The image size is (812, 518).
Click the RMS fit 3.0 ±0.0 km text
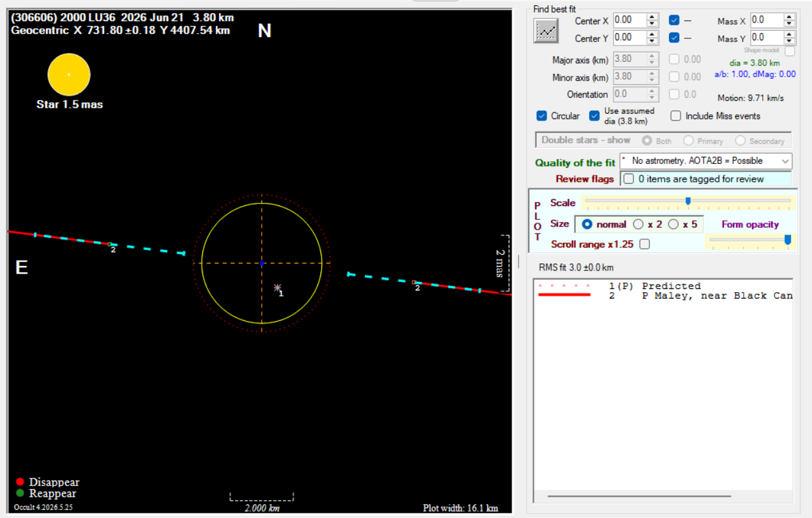(x=576, y=267)
